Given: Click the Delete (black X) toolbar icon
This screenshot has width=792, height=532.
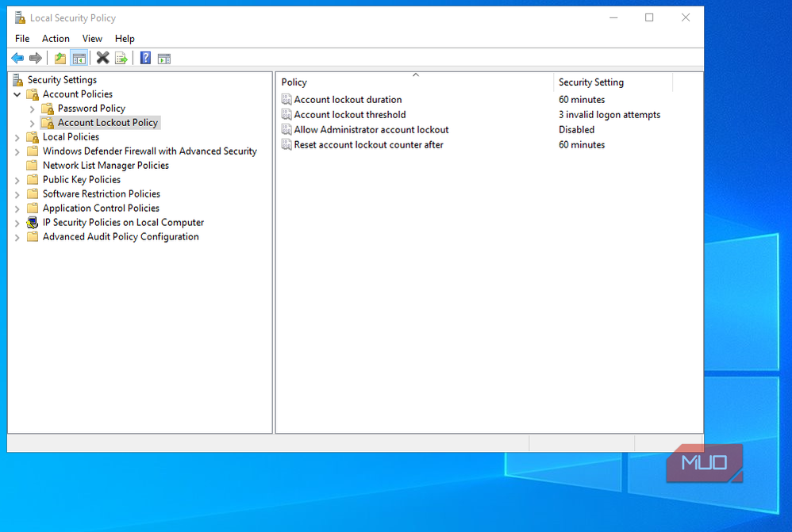Looking at the screenshot, I should 102,59.
